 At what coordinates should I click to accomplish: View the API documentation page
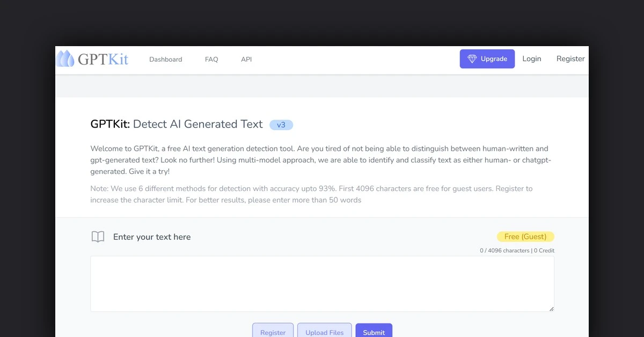tap(246, 60)
